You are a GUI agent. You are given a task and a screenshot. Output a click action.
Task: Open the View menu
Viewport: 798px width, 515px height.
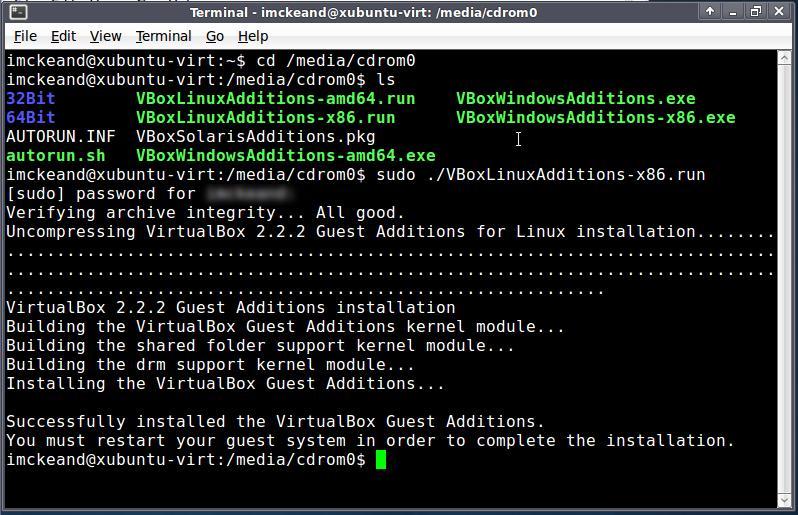pos(105,36)
